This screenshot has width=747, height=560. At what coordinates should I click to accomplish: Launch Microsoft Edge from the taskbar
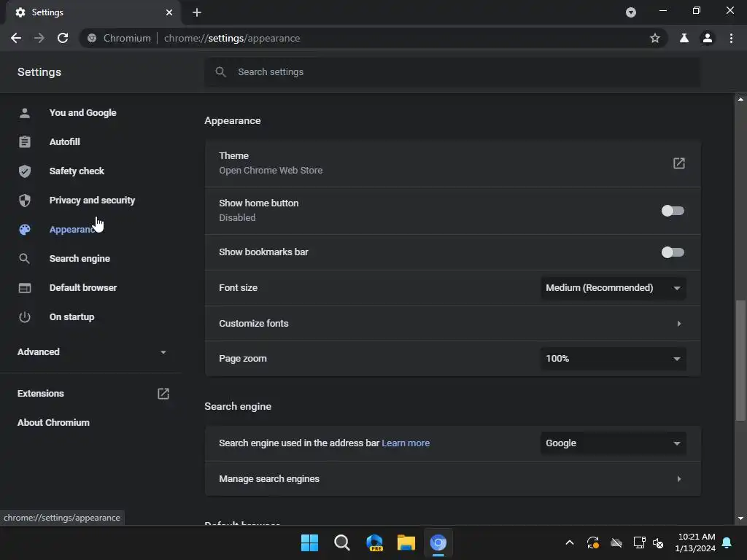point(374,542)
